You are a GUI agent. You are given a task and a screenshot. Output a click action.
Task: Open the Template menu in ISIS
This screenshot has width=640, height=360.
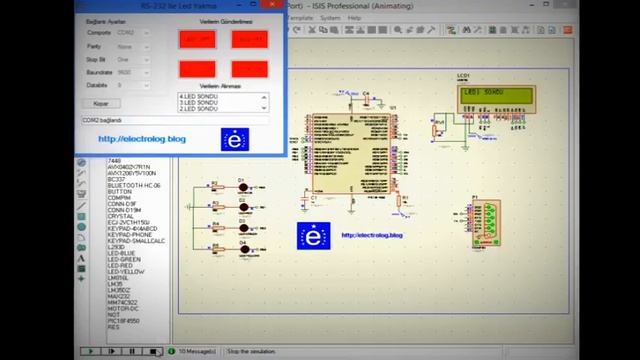(300, 18)
